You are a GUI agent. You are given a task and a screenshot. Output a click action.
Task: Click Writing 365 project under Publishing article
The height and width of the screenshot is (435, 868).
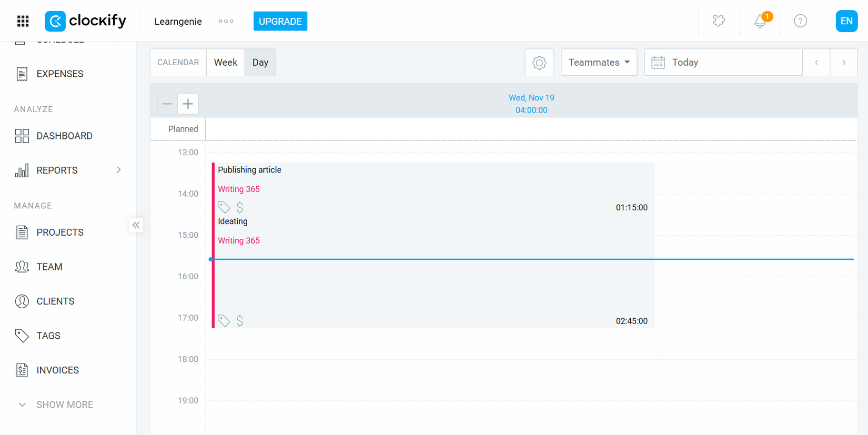tap(239, 189)
